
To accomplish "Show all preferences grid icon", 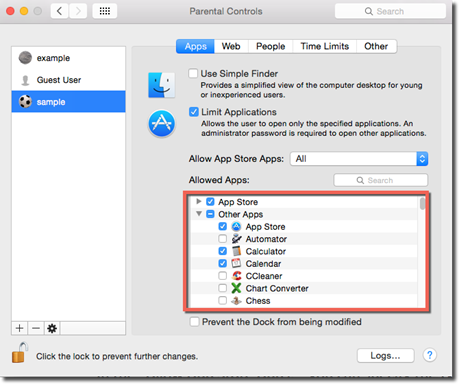I will pos(105,11).
